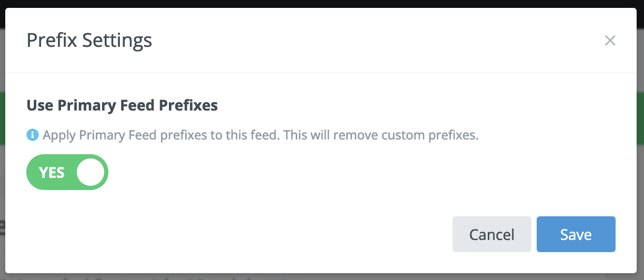The image size is (644, 280).
Task: Click the word Save on the blue button
Action: click(x=576, y=235)
